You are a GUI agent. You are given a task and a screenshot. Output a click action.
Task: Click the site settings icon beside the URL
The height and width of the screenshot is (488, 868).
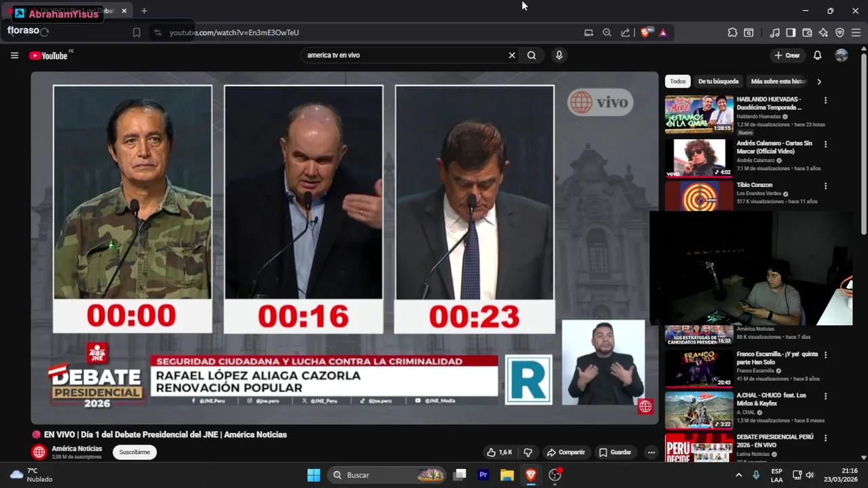157,33
